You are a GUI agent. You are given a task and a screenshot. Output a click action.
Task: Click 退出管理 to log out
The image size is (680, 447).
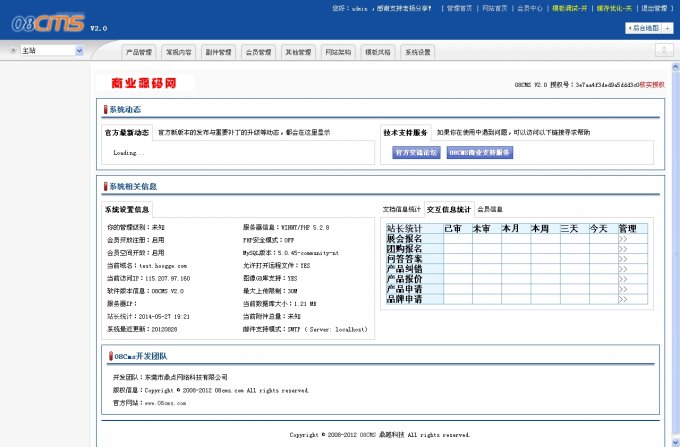(x=654, y=8)
